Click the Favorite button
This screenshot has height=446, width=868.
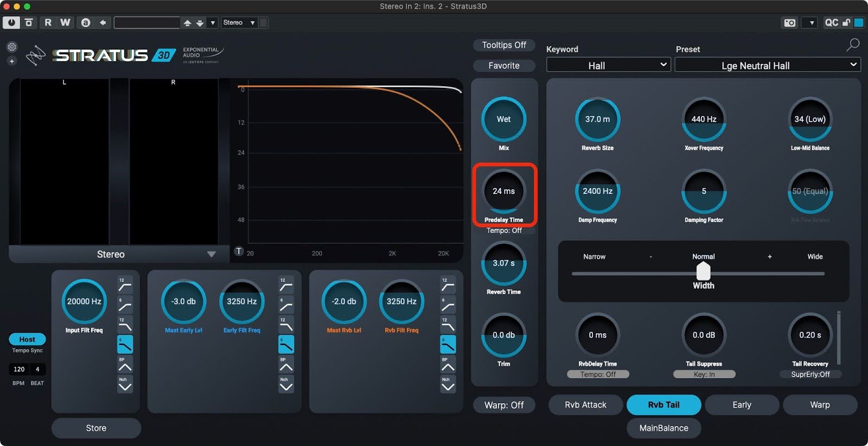coord(504,66)
